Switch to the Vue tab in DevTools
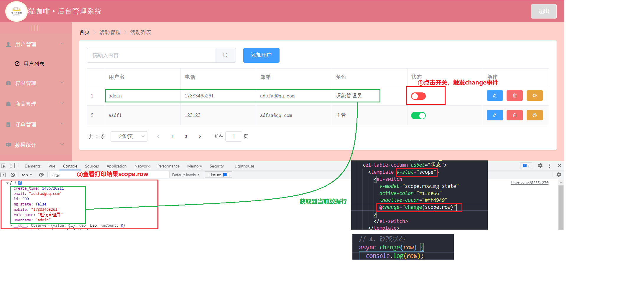The width and height of the screenshot is (644, 282). tap(52, 166)
